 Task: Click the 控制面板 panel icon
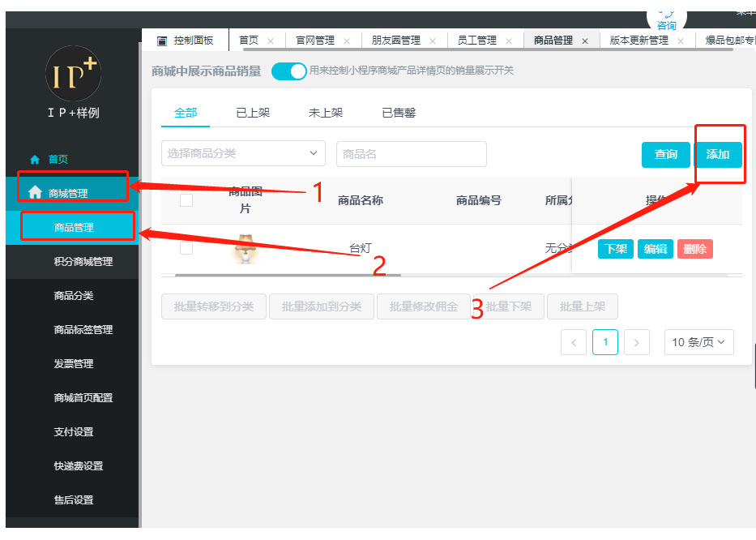pos(161,41)
